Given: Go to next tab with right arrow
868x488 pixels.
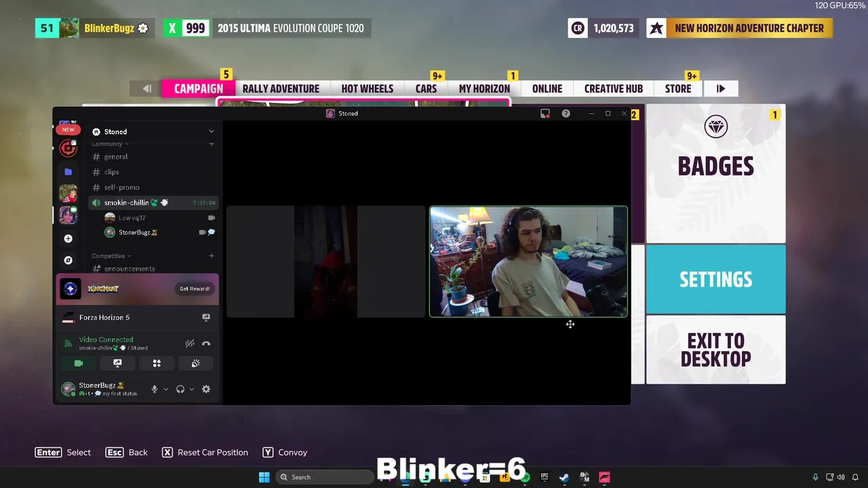Looking at the screenshot, I should pos(721,89).
